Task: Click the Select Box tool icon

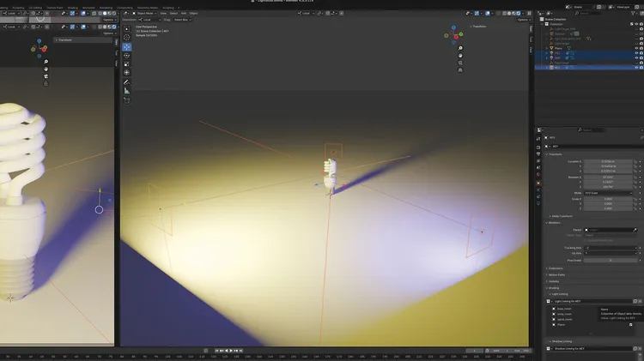Action: click(127, 28)
